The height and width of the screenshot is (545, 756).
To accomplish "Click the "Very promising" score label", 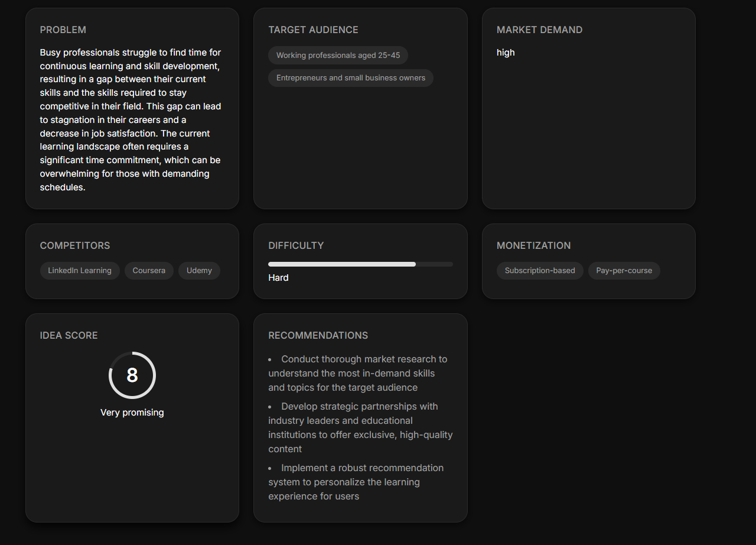I will pyautogui.click(x=132, y=413).
